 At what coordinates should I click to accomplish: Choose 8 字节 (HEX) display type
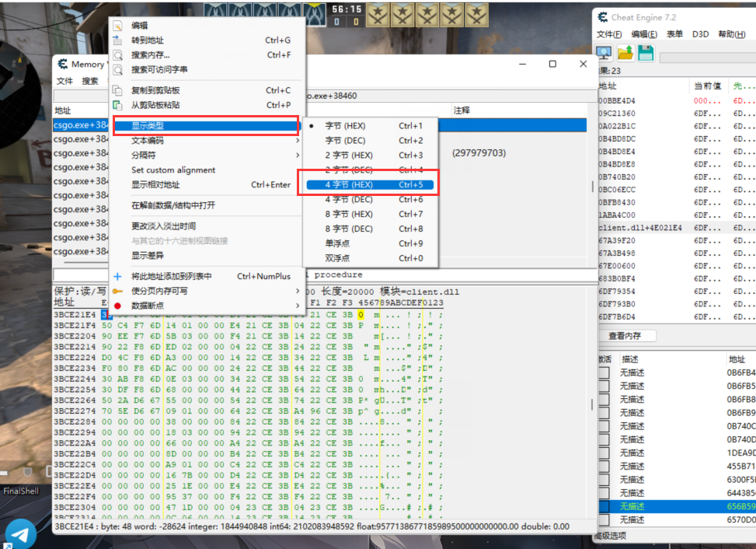371,214
